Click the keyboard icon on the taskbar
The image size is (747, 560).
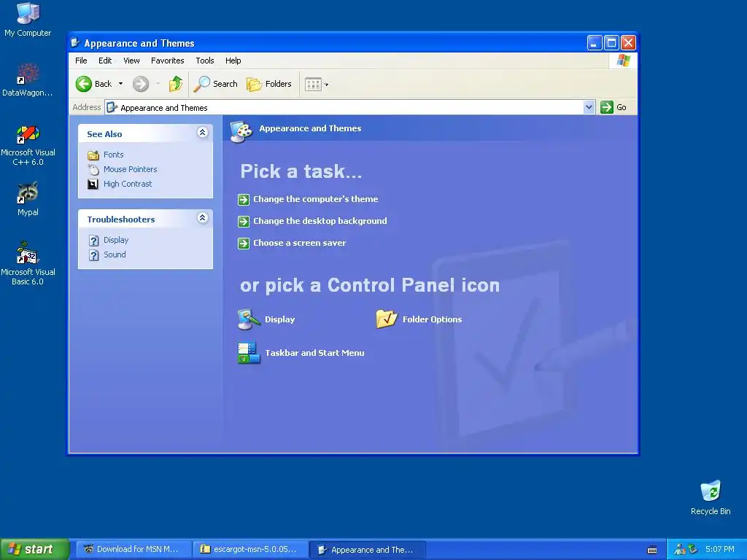coord(652,550)
